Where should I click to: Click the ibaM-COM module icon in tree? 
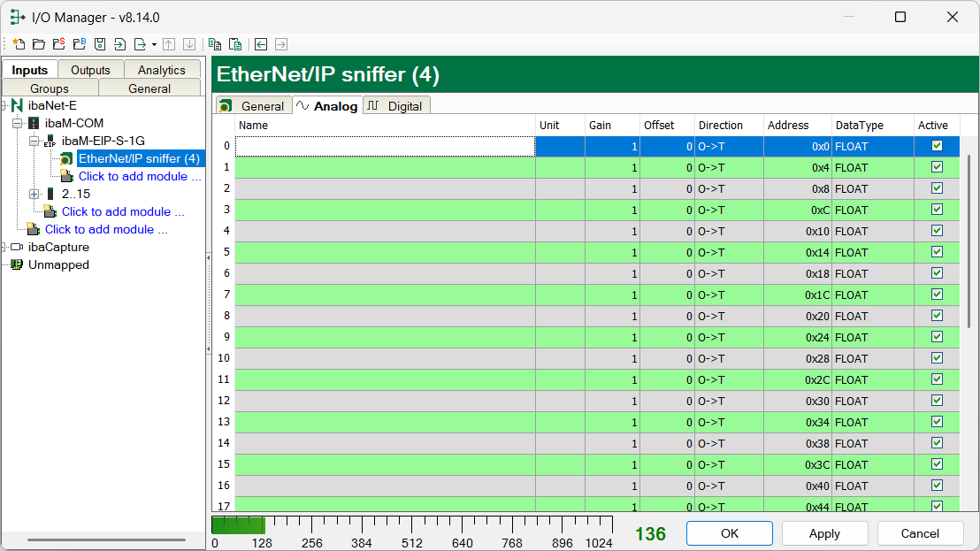pos(34,123)
